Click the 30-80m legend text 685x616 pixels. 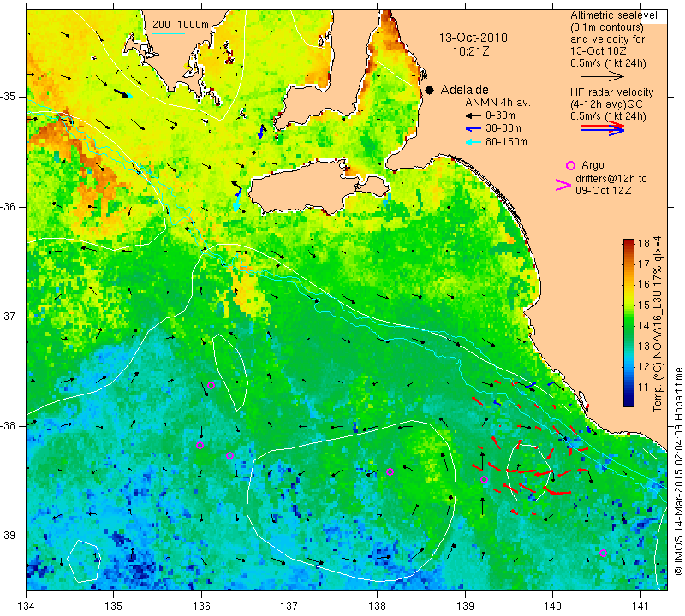click(503, 129)
